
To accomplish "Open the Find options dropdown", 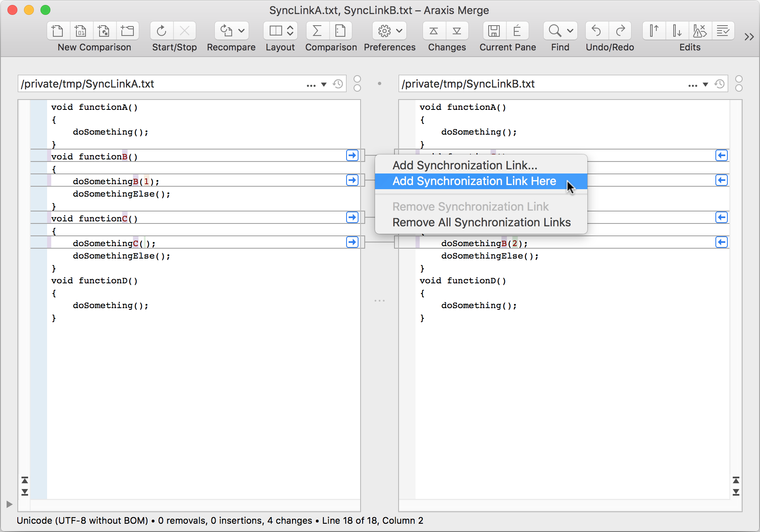I will click(569, 31).
